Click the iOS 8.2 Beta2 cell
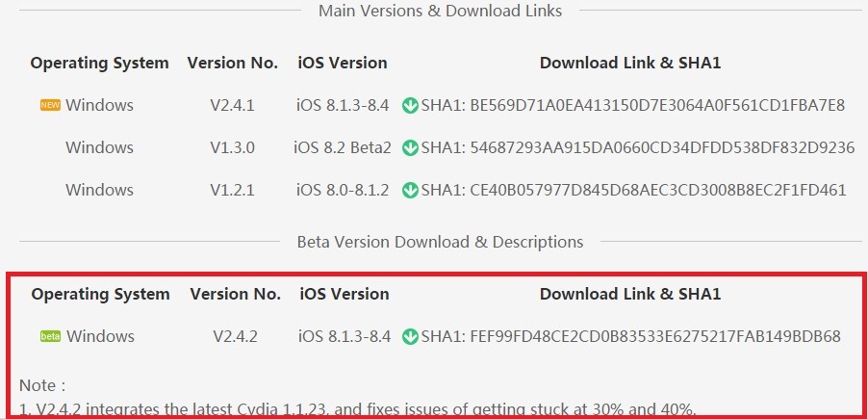Viewport: 868px width, 419px height. point(343,147)
